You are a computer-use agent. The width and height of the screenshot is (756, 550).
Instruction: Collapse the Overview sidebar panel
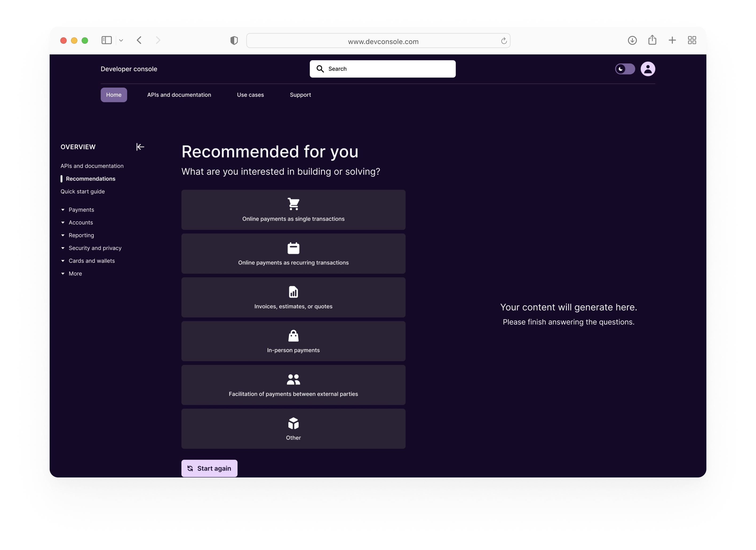pos(140,147)
